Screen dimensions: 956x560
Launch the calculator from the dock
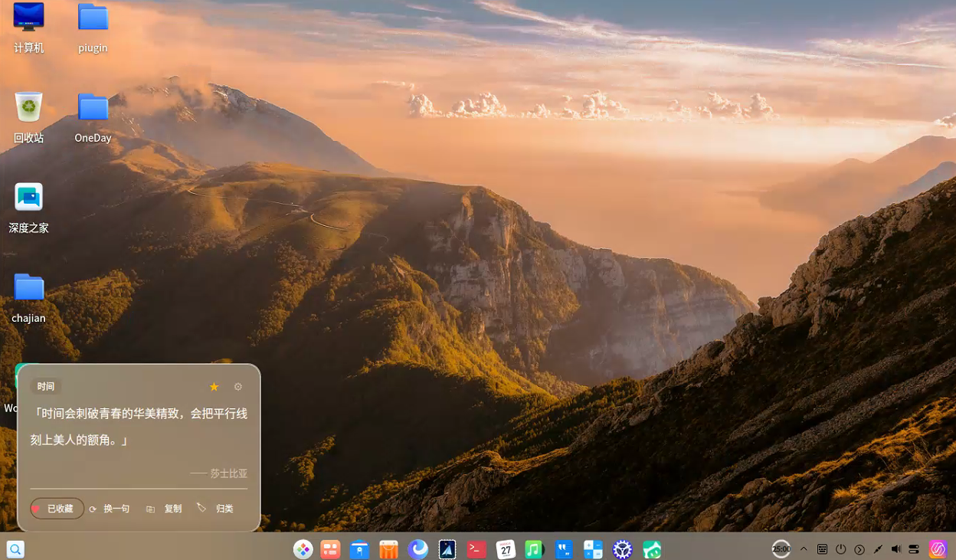(x=593, y=549)
